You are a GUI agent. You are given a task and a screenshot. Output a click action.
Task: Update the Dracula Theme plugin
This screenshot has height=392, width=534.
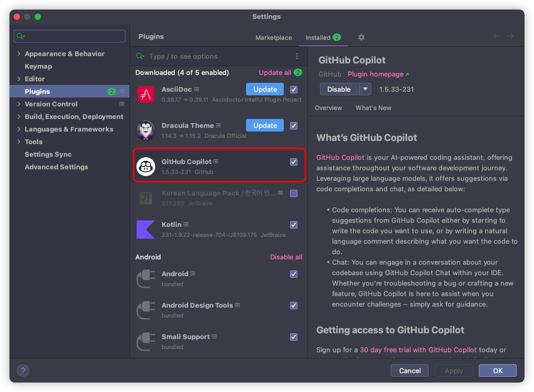click(265, 126)
